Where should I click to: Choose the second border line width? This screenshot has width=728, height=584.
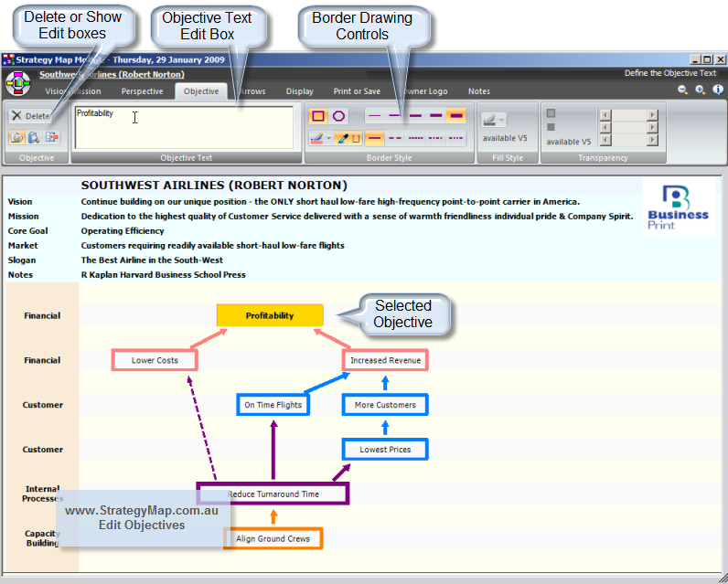(395, 115)
